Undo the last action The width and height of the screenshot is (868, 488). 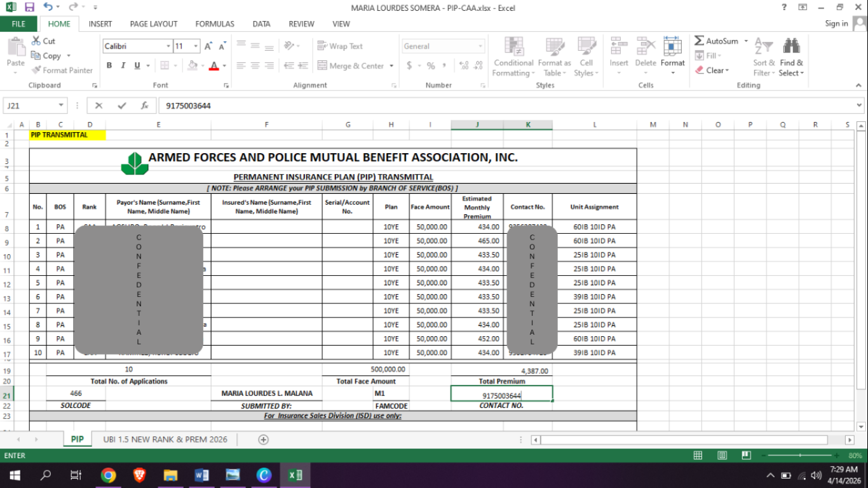(x=48, y=7)
